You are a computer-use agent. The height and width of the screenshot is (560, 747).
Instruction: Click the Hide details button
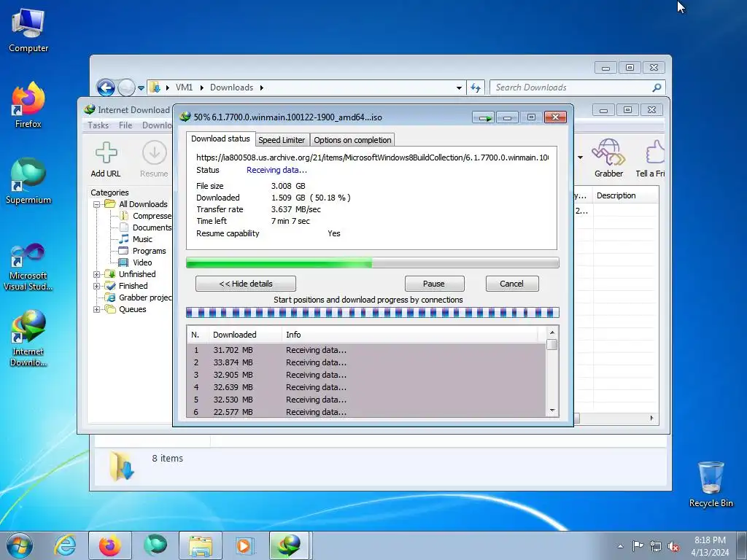coord(245,284)
